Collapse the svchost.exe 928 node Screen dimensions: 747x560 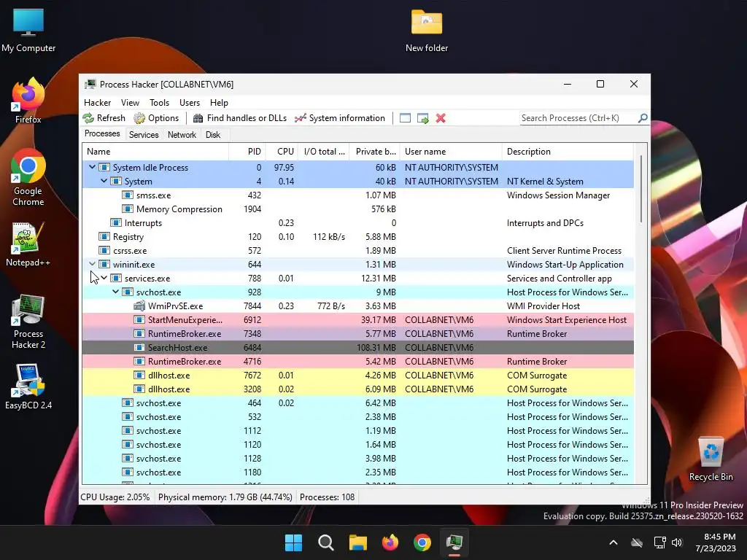click(x=116, y=292)
